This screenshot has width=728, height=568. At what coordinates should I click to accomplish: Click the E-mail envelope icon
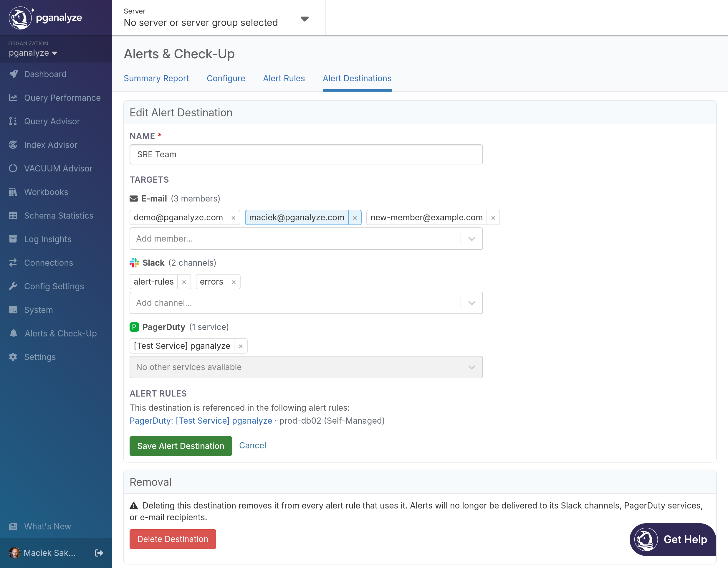pyautogui.click(x=134, y=199)
